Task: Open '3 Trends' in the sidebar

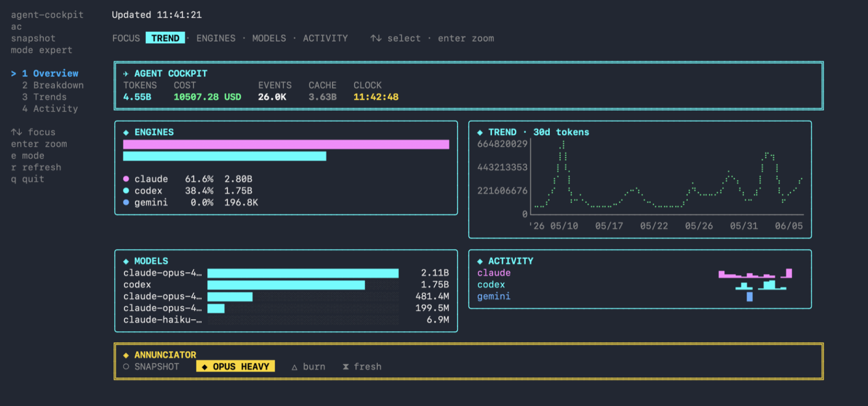Action: tap(44, 97)
